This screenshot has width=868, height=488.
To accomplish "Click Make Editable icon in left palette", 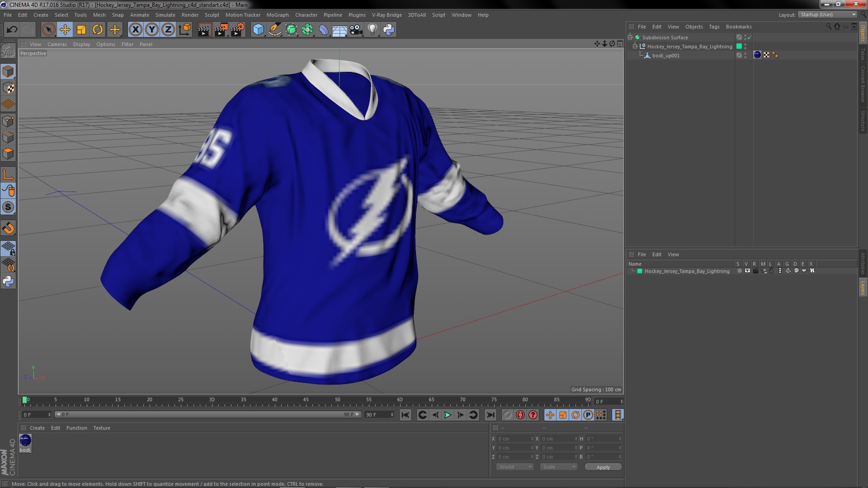I will tap(8, 51).
